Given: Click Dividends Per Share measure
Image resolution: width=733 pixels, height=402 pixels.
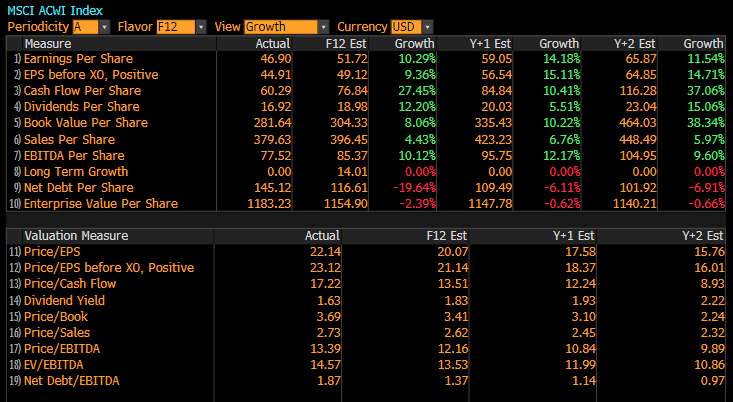Looking at the screenshot, I should coord(74,107).
